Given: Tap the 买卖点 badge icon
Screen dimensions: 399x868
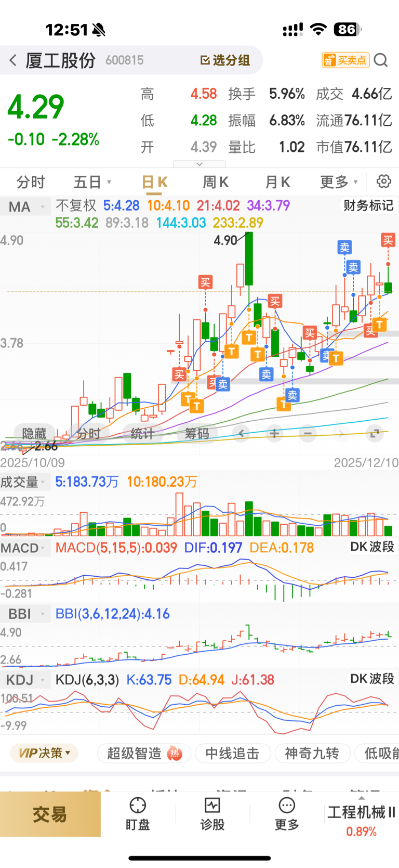Looking at the screenshot, I should [345, 60].
